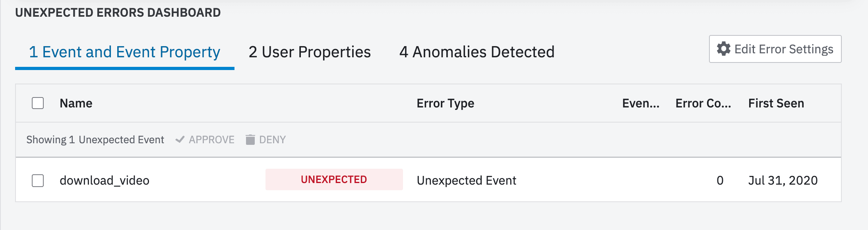This screenshot has height=230, width=868.
Task: Click the error count value 0
Action: [720, 181]
